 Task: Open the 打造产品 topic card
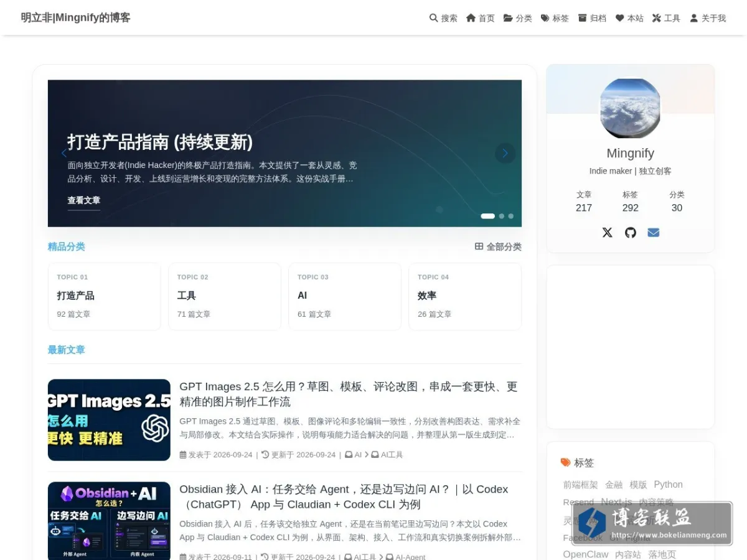pos(104,296)
